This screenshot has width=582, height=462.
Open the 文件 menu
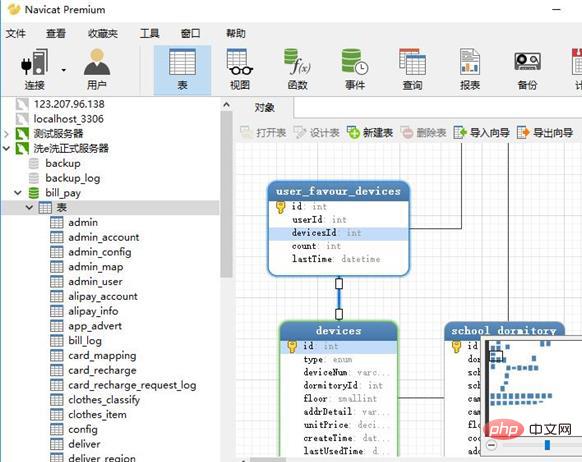tap(16, 33)
